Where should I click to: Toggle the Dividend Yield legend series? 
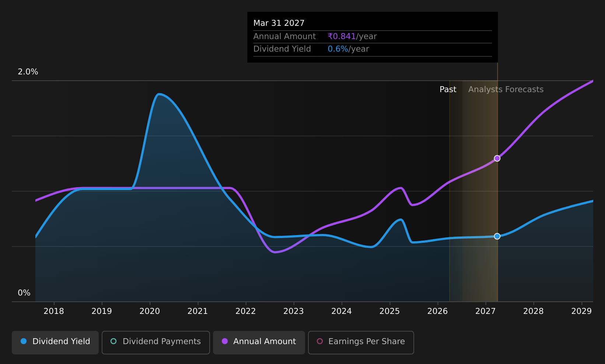click(55, 342)
